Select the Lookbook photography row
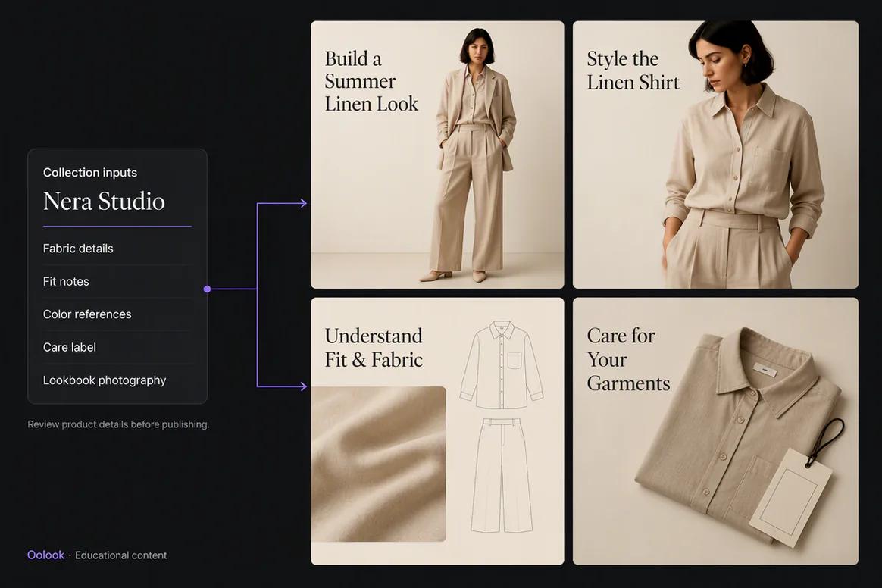This screenshot has height=588, width=882. (x=117, y=380)
